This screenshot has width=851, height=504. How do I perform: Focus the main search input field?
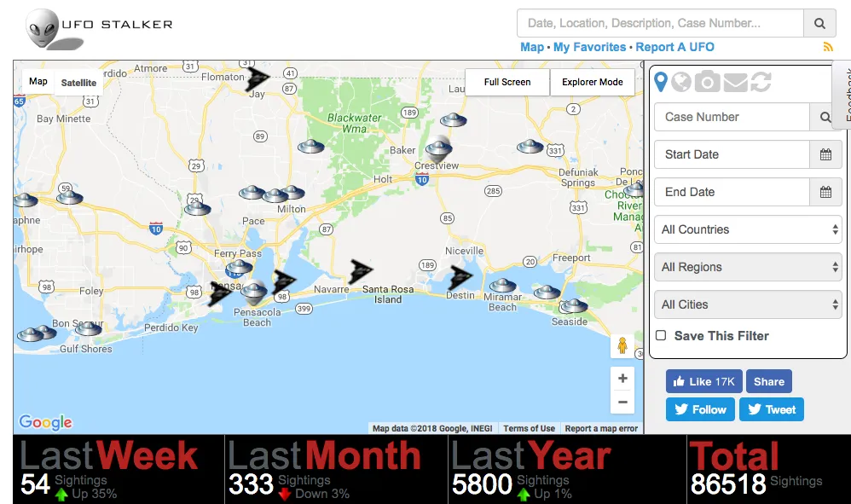tap(660, 23)
